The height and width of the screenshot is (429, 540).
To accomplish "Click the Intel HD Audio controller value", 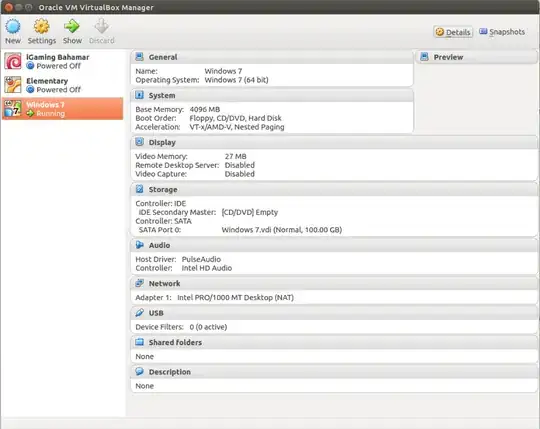I will tap(207, 268).
